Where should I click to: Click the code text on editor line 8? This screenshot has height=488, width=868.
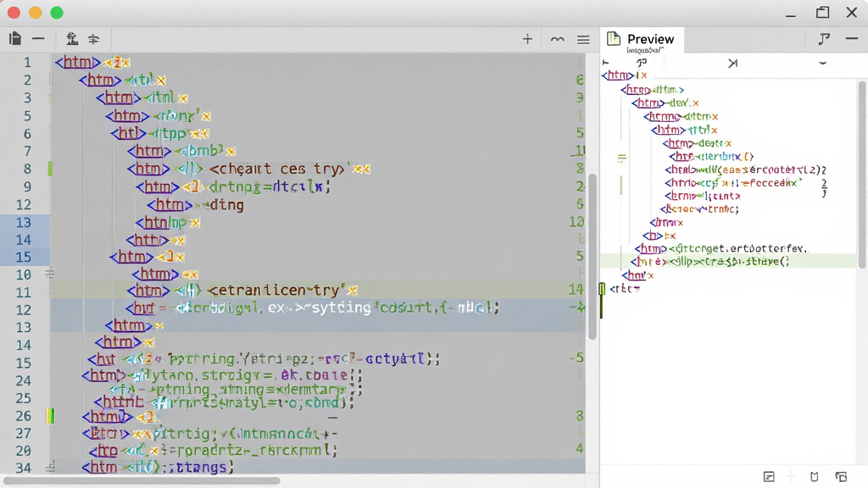[x=248, y=169]
